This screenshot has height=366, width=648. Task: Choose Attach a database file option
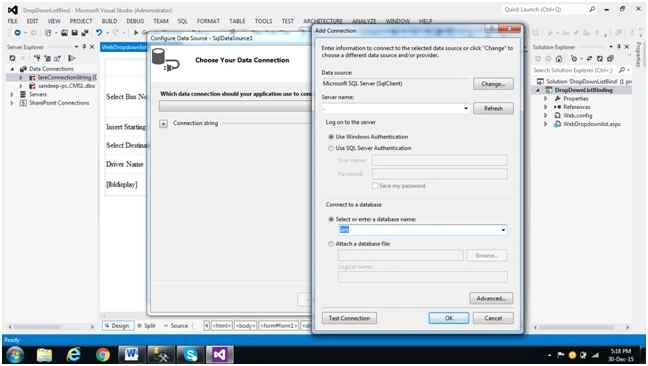(x=331, y=244)
